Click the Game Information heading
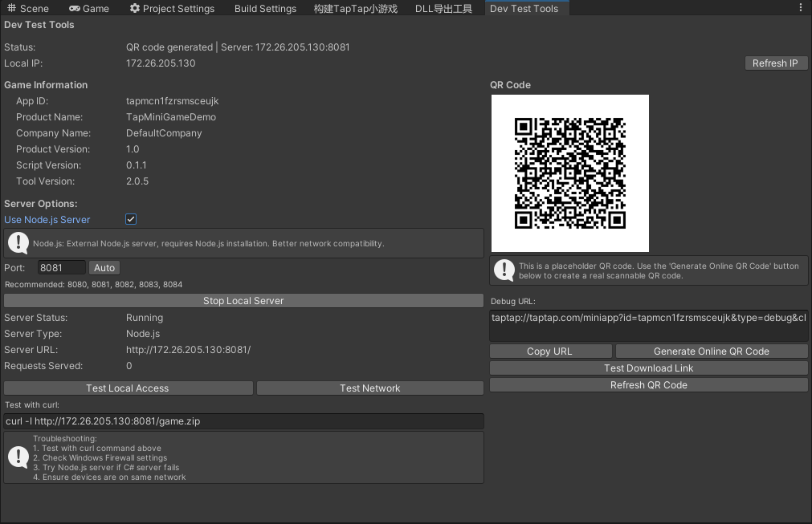This screenshot has height=524, width=812. point(46,85)
